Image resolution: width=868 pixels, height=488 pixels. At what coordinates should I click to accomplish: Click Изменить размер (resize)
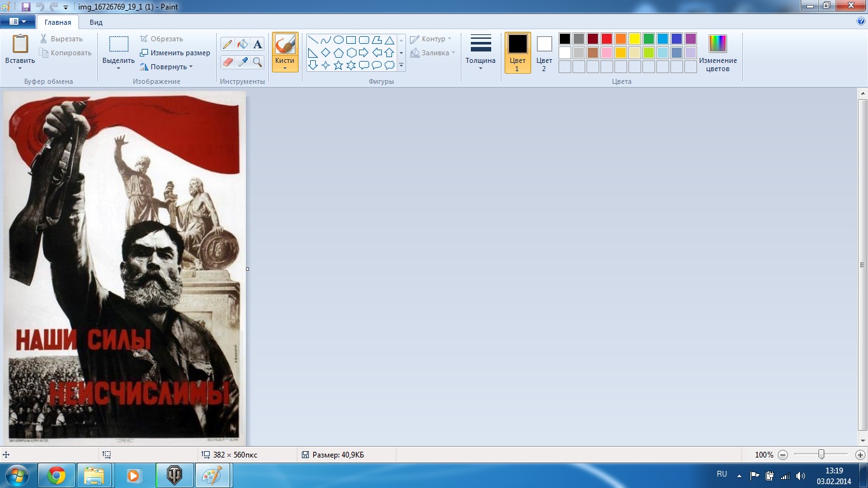tap(175, 53)
